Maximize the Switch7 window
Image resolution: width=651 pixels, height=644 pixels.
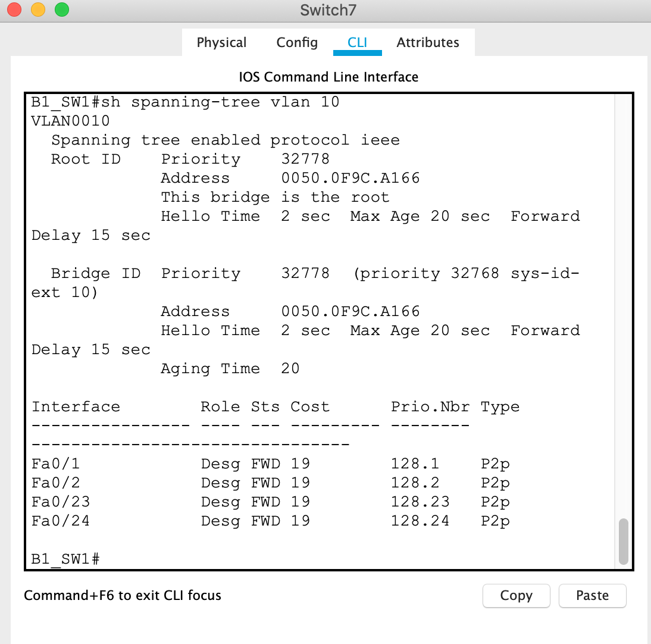click(62, 10)
